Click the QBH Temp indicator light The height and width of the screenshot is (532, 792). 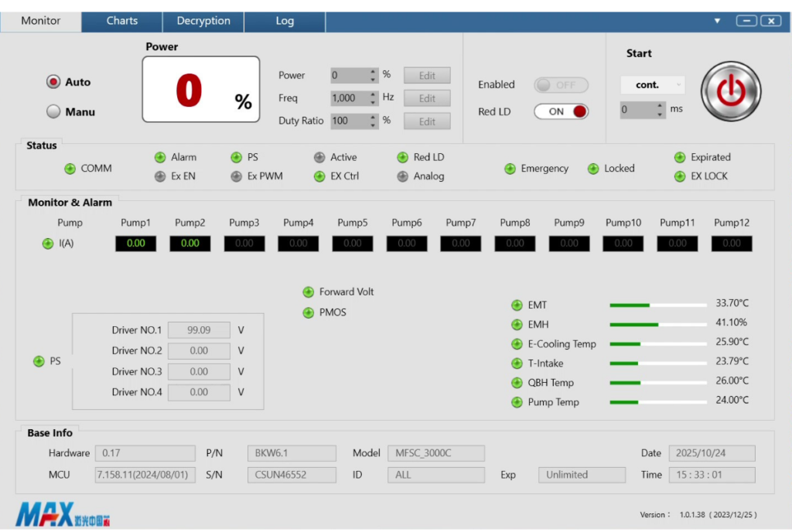517,383
